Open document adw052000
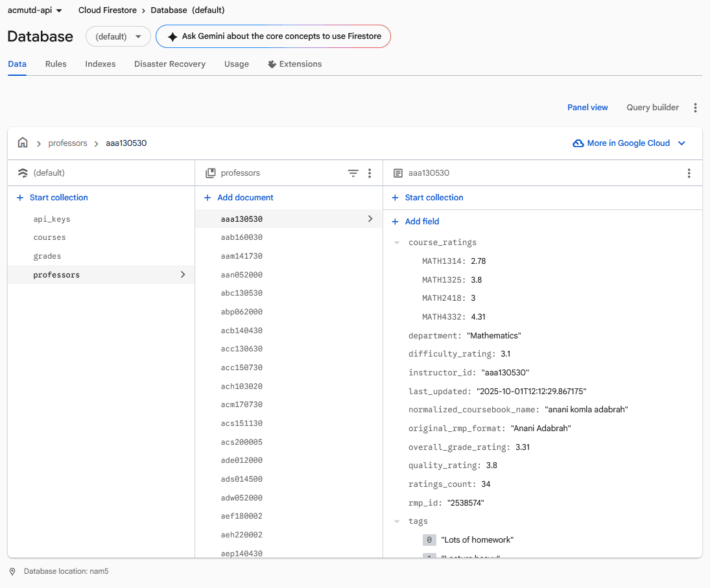710x588 pixels. pyautogui.click(x=289, y=497)
